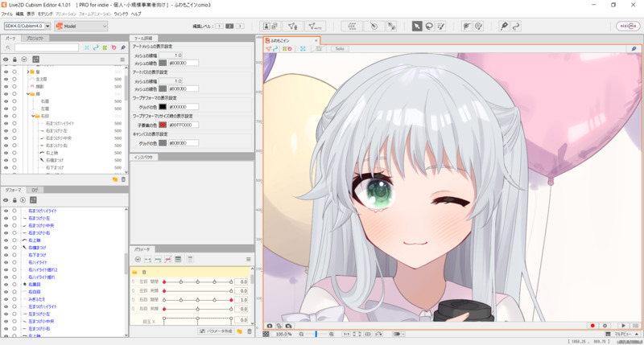Click the curved path tool in top toolbar

click(516, 27)
